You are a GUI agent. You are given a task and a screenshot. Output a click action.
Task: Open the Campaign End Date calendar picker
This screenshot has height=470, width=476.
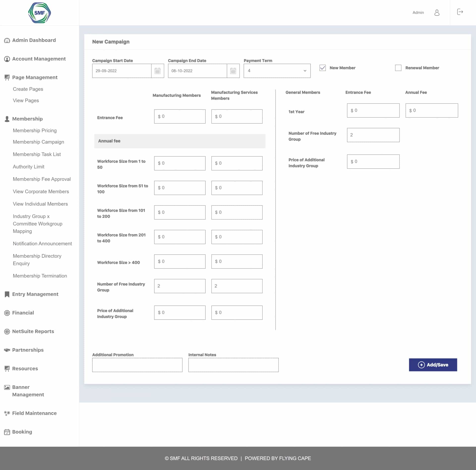pos(233,71)
